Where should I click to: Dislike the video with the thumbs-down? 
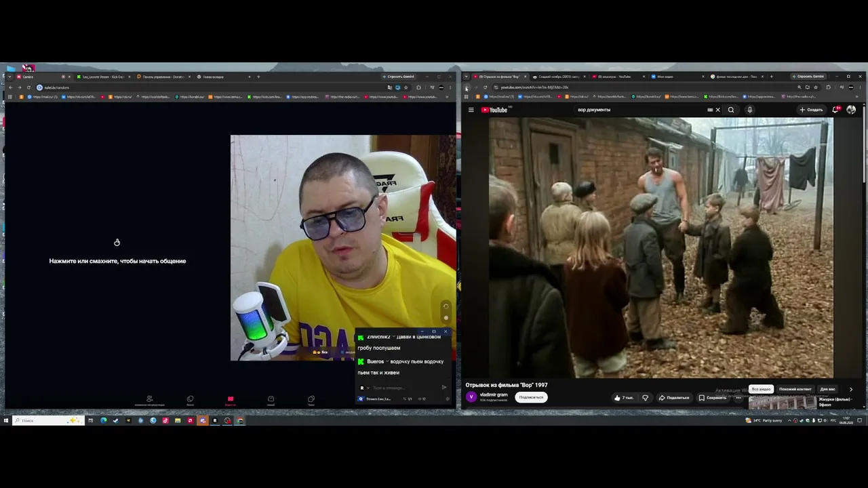tap(645, 398)
